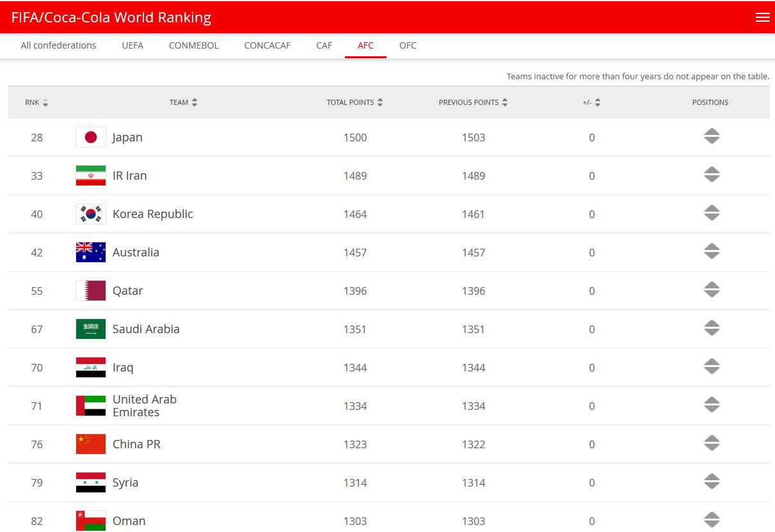Screen dimensions: 775x532
Task: Open the Iraq team link
Action: (x=123, y=368)
